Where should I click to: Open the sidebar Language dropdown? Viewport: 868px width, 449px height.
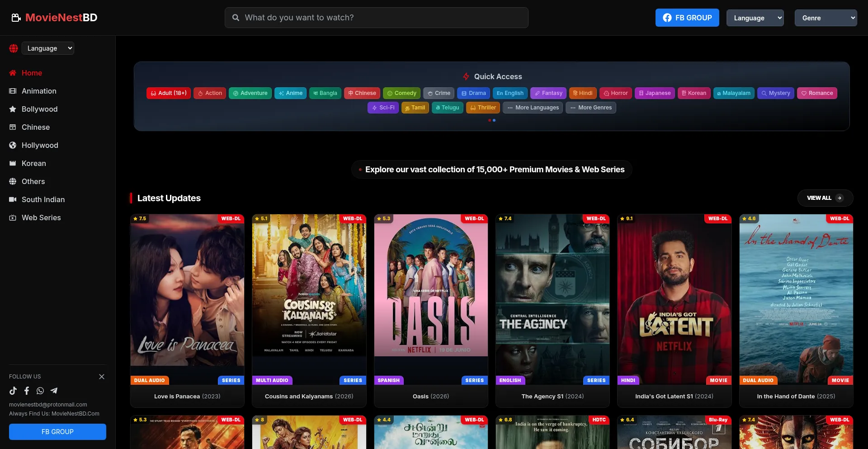tap(48, 48)
